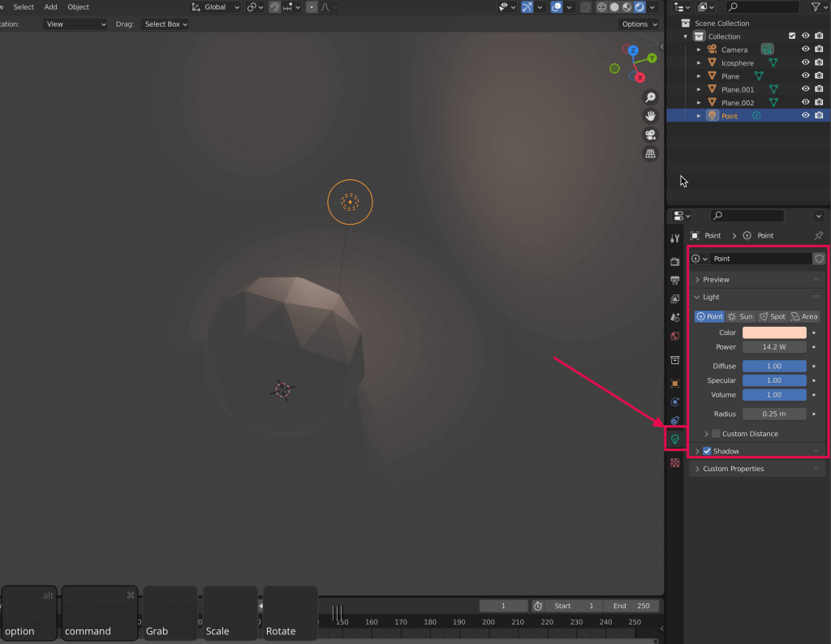Viewport: 831px width, 644px height.
Task: Open the Output properties tab
Action: [674, 280]
